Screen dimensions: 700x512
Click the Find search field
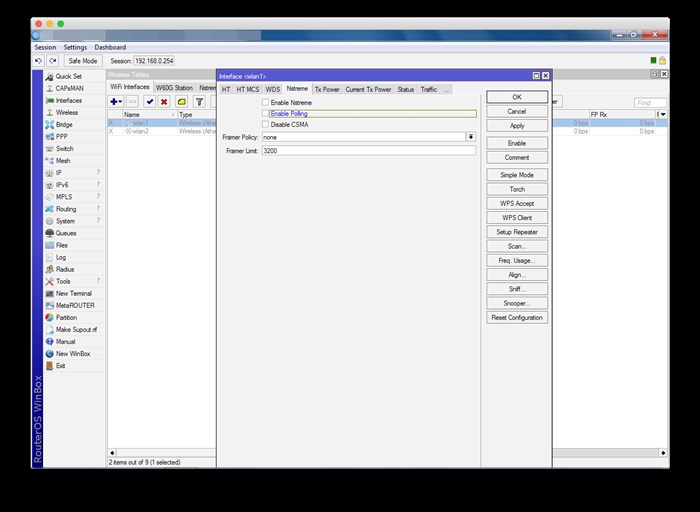pyautogui.click(x=650, y=103)
